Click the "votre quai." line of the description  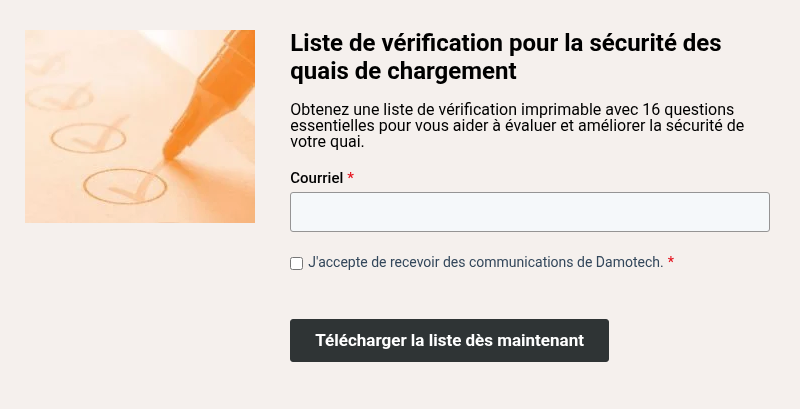(327, 142)
